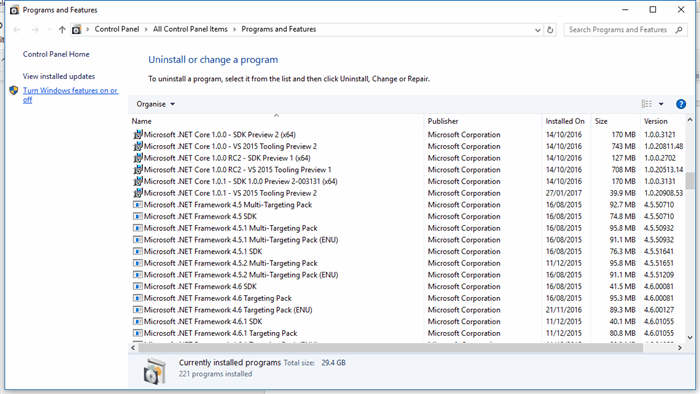Viewport: 700px width, 394px height.
Task: Click the back navigation arrow
Action: click(17, 29)
